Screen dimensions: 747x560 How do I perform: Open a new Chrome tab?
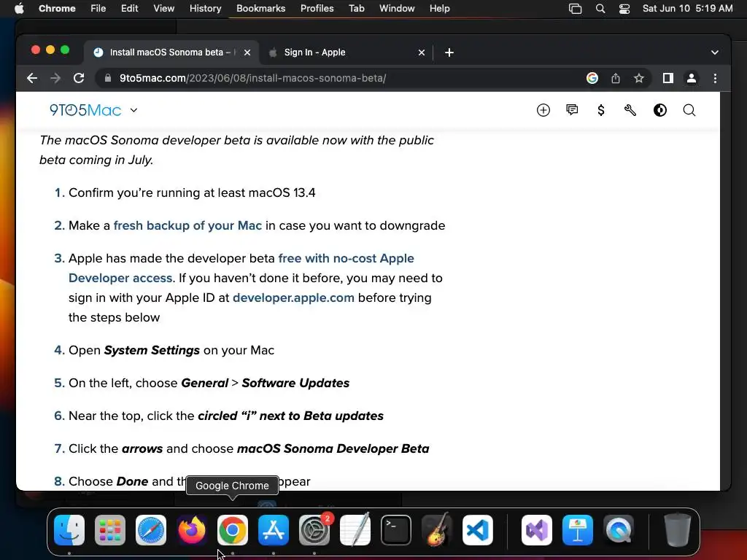(449, 52)
